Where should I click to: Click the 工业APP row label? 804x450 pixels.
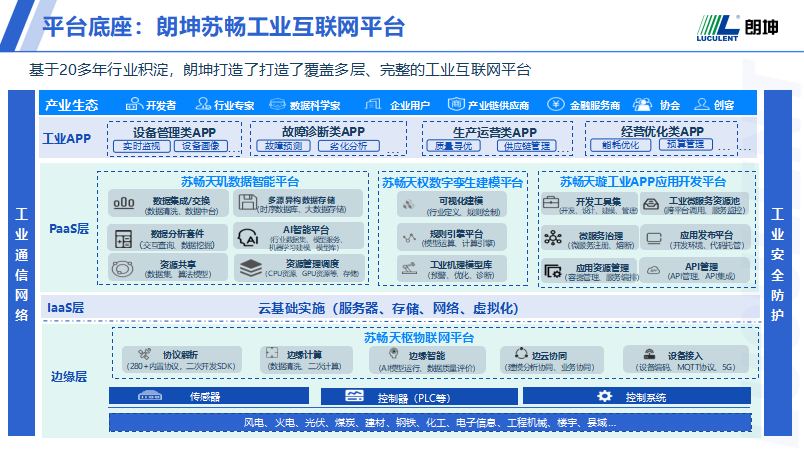point(67,138)
